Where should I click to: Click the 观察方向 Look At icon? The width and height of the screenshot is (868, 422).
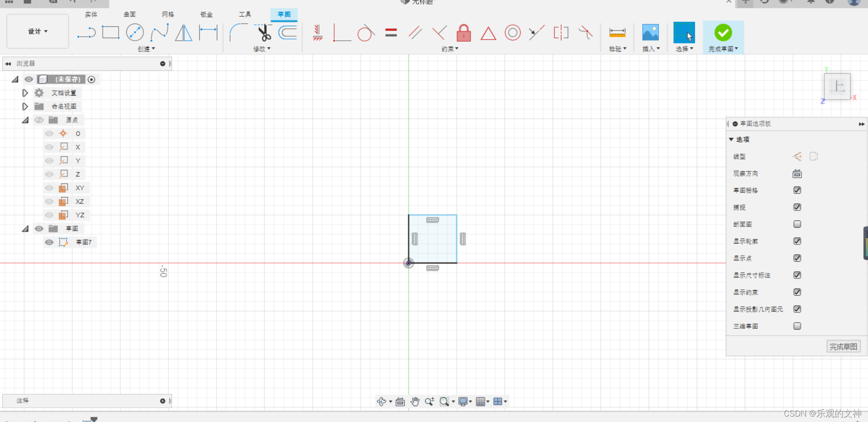point(797,173)
